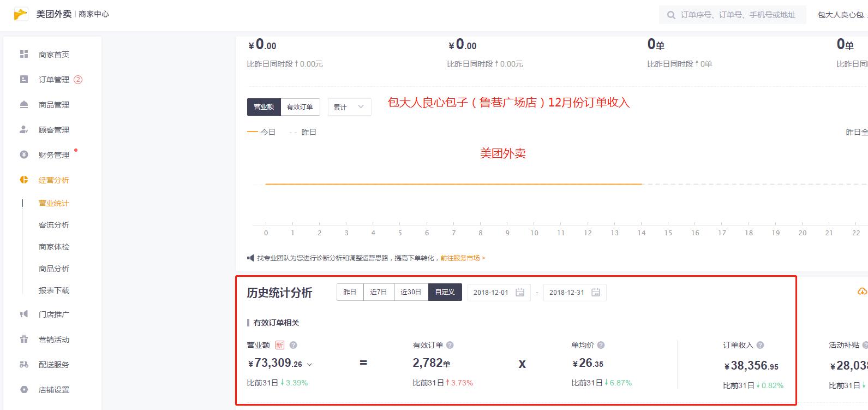Click the help icon beside 有效订单
Viewport: 868px width, 410px height.
pos(450,345)
